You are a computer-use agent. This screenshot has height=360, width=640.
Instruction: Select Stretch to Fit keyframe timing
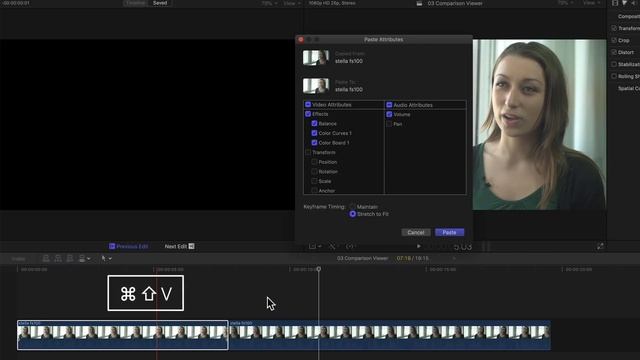tap(353, 214)
